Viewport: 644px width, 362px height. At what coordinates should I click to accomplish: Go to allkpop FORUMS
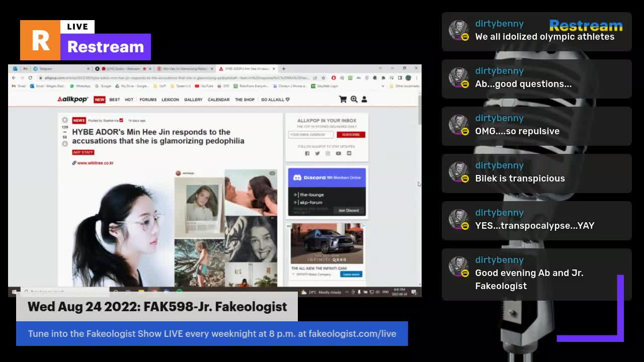click(148, 100)
